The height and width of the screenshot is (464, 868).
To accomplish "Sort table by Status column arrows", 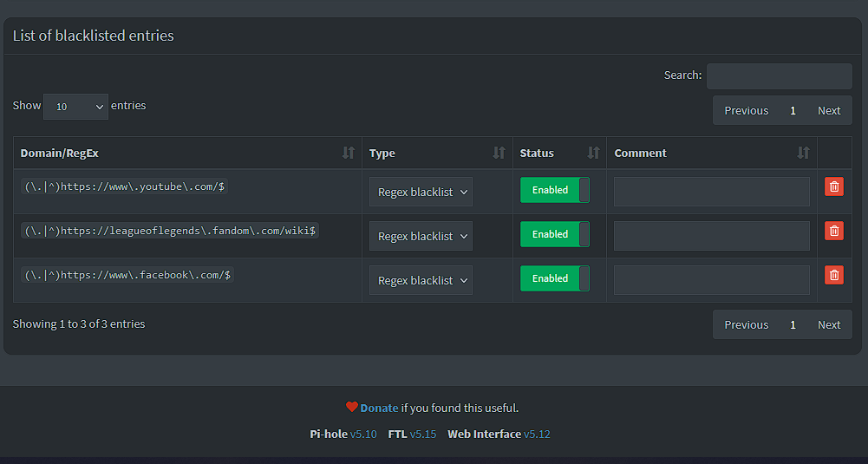I will point(593,153).
